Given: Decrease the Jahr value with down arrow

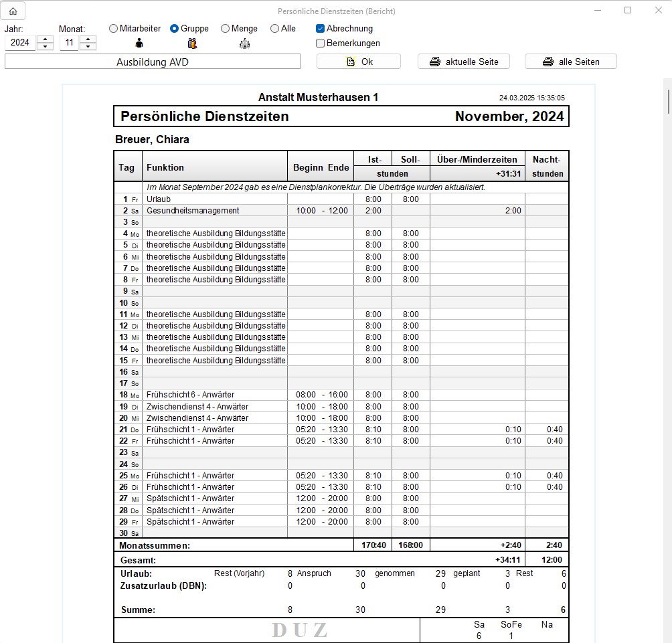Looking at the screenshot, I should click(46, 46).
